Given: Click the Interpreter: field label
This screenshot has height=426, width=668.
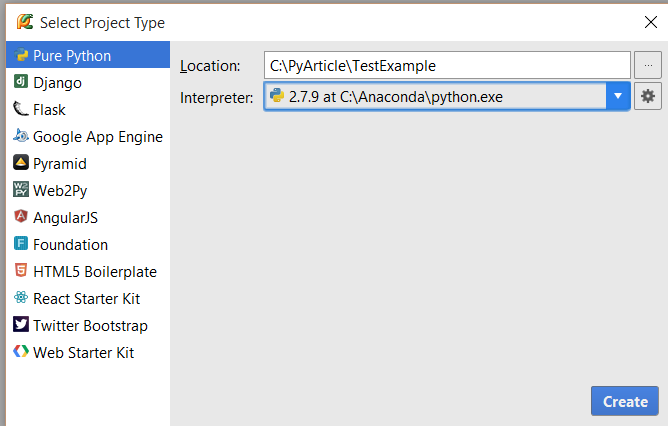Looking at the screenshot, I should point(216,98).
